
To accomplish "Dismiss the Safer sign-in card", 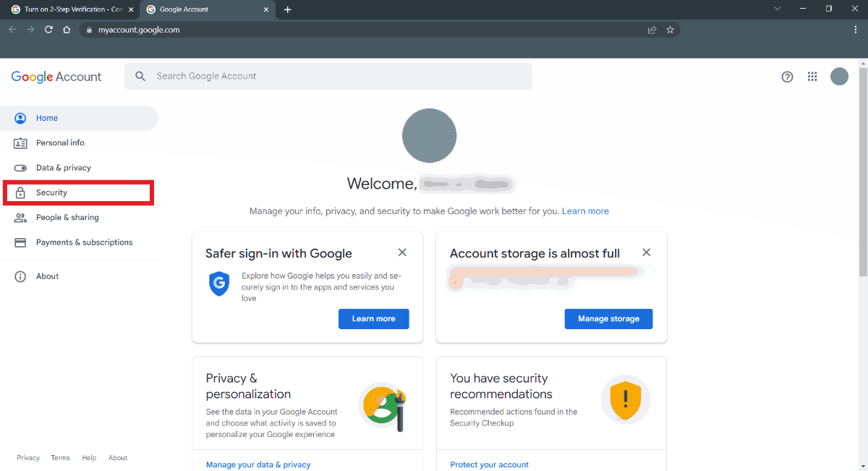I will [402, 253].
